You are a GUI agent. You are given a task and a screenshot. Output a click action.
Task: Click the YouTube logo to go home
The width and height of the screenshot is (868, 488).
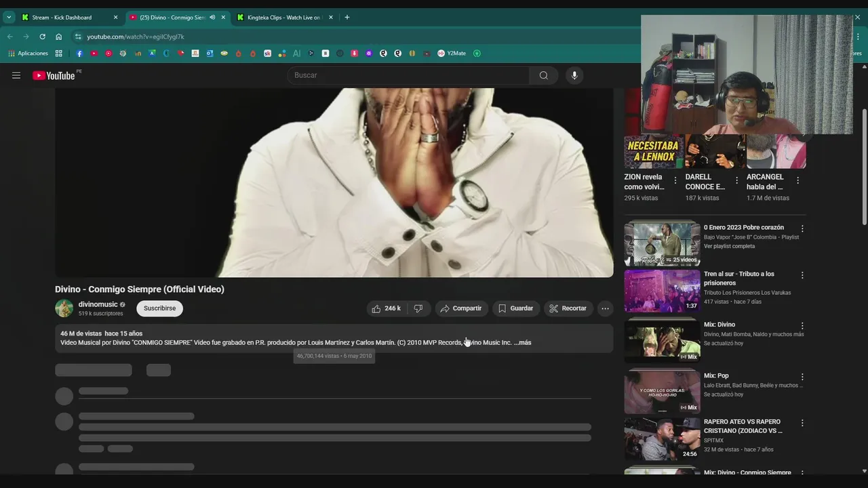[x=54, y=75]
